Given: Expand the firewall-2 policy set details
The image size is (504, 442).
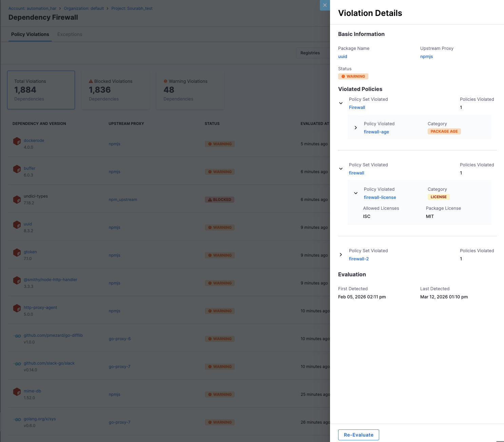Looking at the screenshot, I should click(341, 254).
